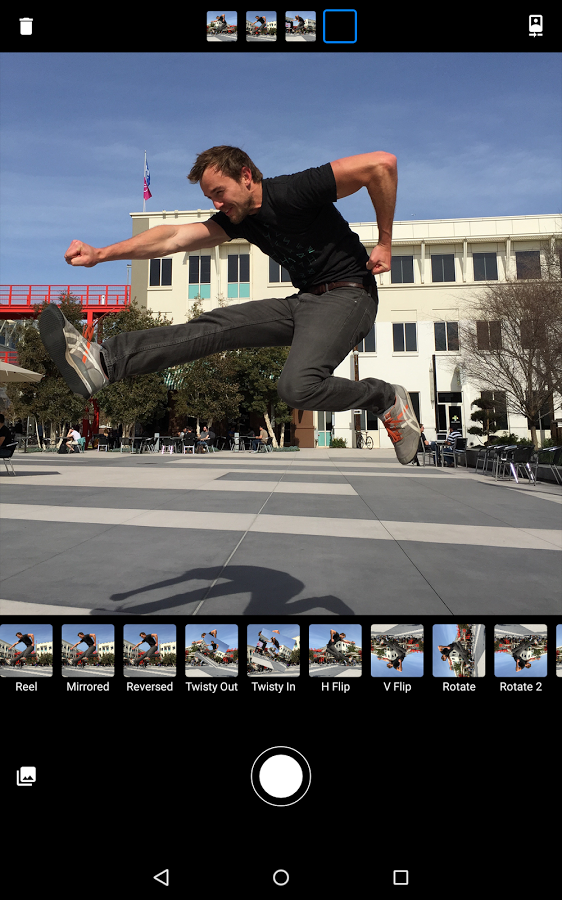This screenshot has height=900, width=562.
Task: Apply the Twisty Out effect
Action: (211, 658)
